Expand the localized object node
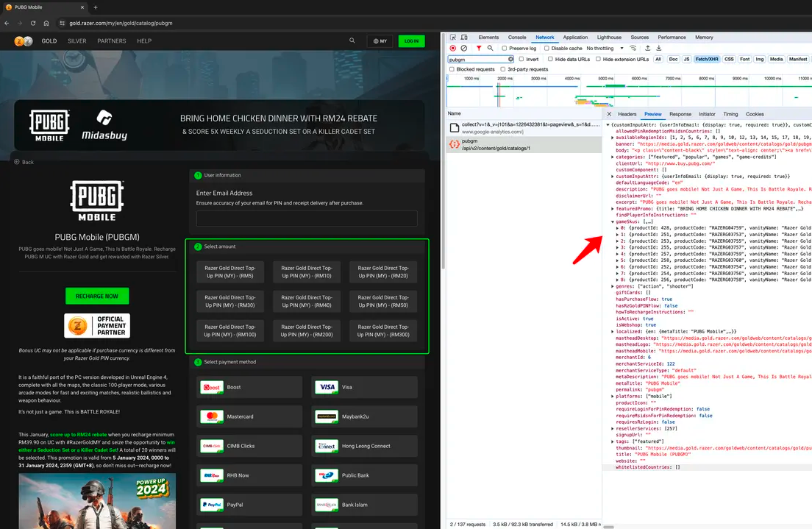Viewport: 812px width, 529px height. pyautogui.click(x=613, y=332)
